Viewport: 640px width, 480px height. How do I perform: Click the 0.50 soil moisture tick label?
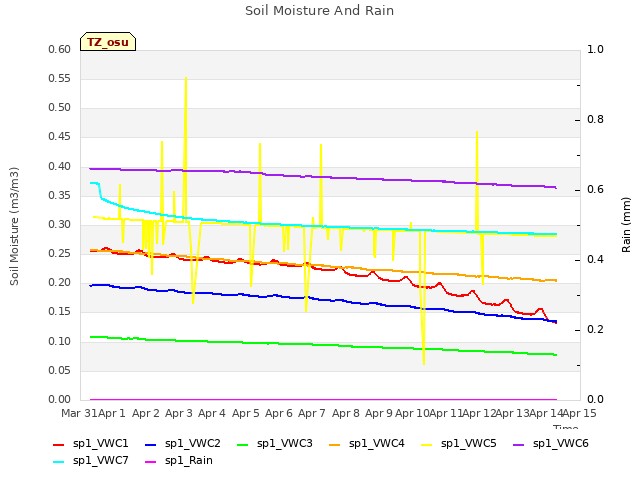60,108
